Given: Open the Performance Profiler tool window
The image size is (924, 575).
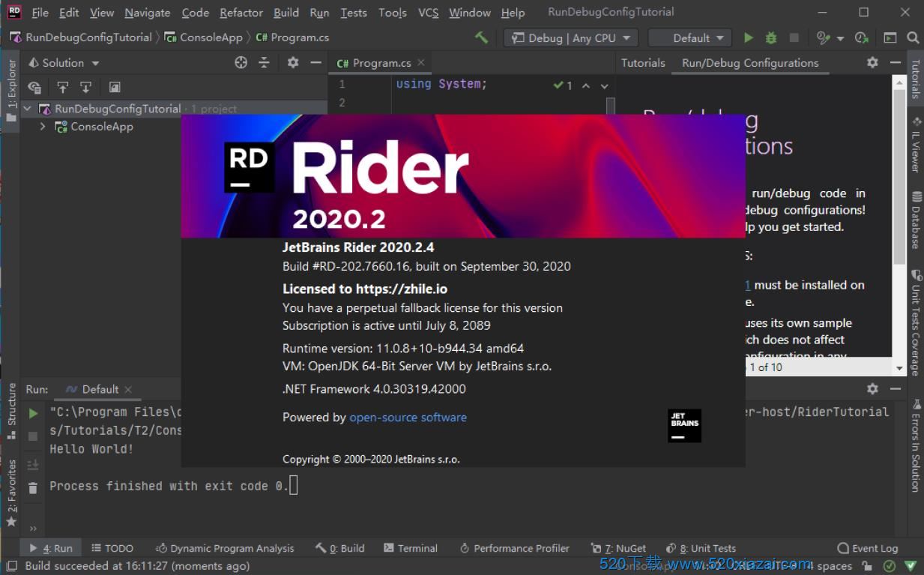Looking at the screenshot, I should tap(514, 548).
